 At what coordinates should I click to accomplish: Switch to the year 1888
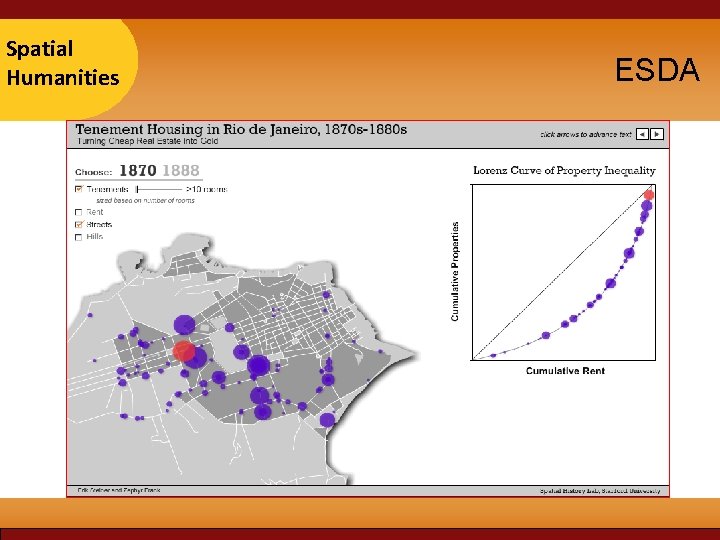(x=181, y=171)
